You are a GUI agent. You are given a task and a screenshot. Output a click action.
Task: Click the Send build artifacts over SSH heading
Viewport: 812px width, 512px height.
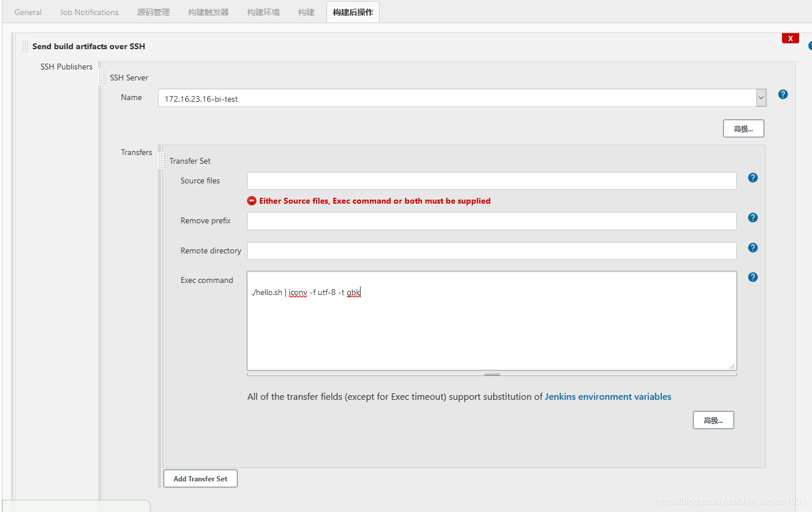[x=89, y=46]
